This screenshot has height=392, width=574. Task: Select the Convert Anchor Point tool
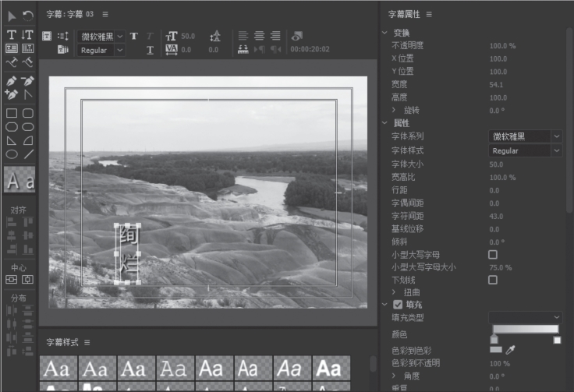27,94
